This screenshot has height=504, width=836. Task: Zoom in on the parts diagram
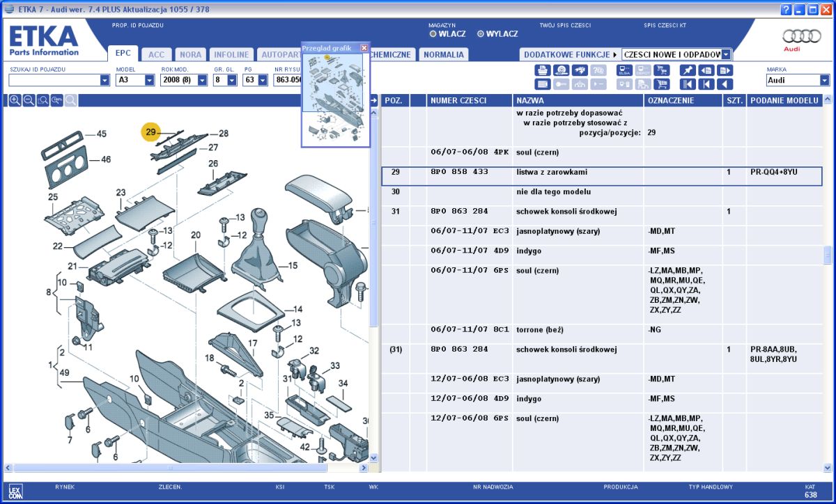(x=15, y=100)
